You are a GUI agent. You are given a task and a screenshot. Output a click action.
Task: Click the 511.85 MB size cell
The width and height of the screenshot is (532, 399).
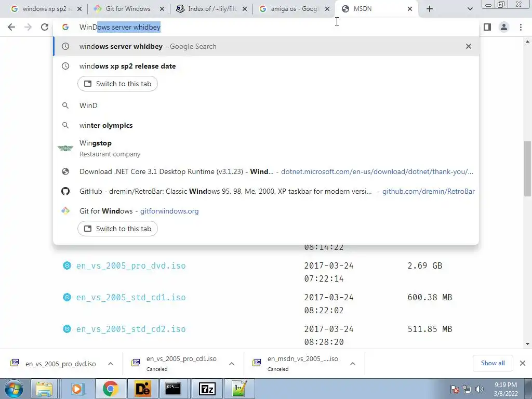coord(430,329)
